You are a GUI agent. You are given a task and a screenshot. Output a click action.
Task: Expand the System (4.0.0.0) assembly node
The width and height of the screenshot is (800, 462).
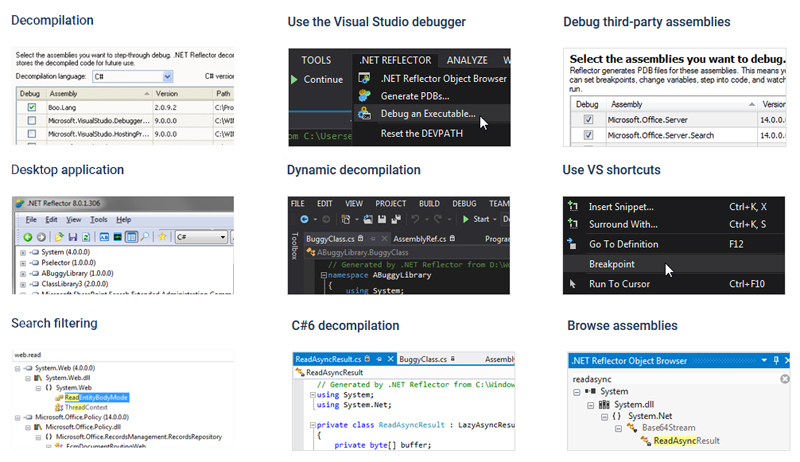click(x=22, y=252)
